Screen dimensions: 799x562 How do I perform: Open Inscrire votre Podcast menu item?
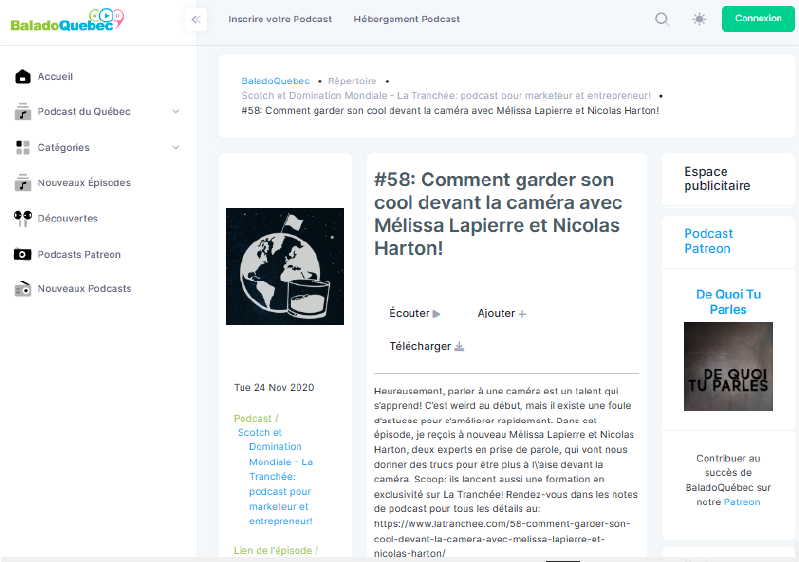[x=280, y=19]
